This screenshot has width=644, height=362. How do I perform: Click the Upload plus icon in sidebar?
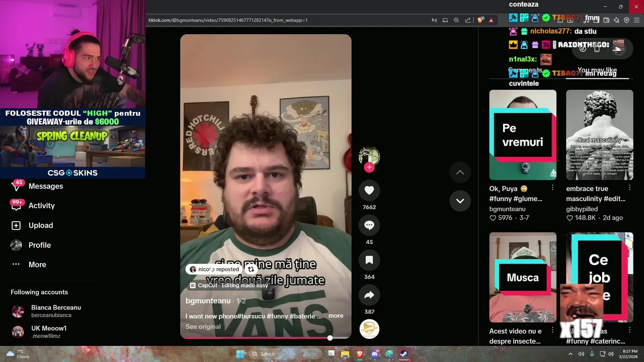pos(16,225)
